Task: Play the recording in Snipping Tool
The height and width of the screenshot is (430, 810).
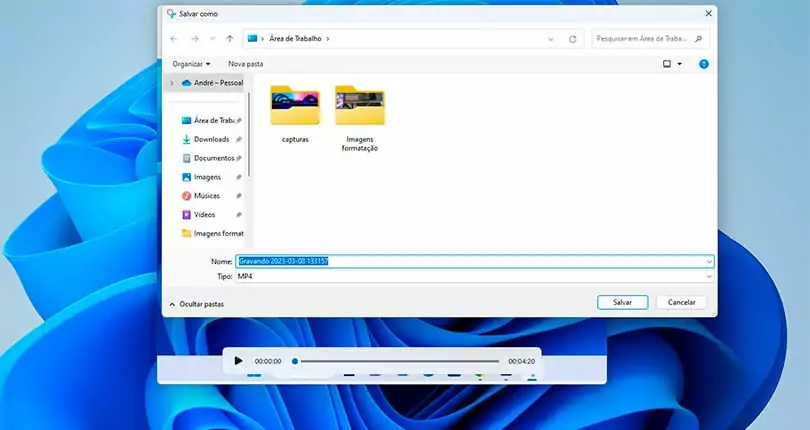Action: tap(238, 361)
